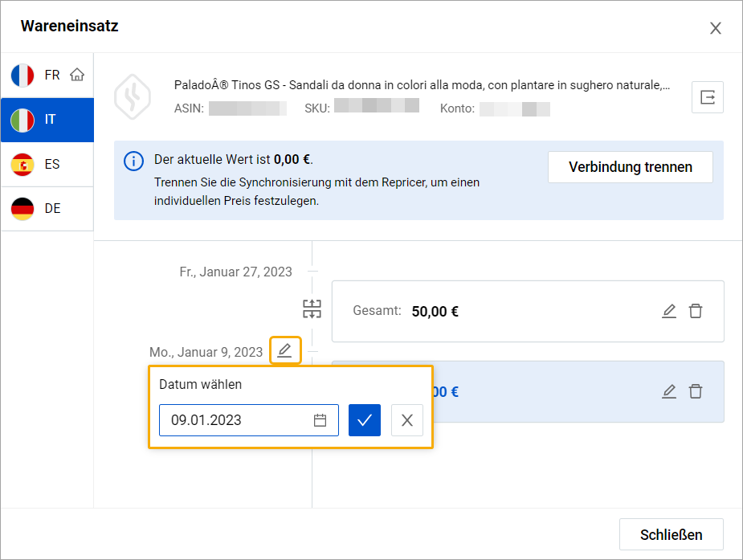Confirm date with blue checkmark button
Image resolution: width=743 pixels, height=560 pixels.
click(x=365, y=420)
